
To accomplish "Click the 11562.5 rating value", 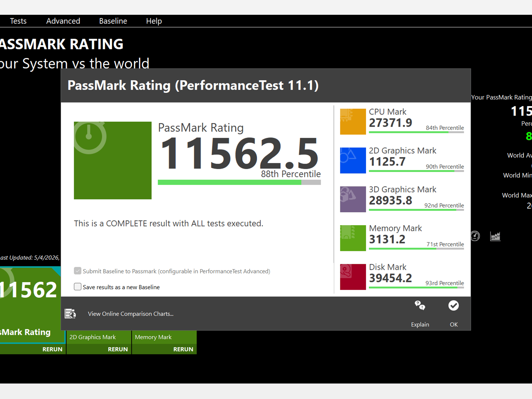I will [240, 154].
